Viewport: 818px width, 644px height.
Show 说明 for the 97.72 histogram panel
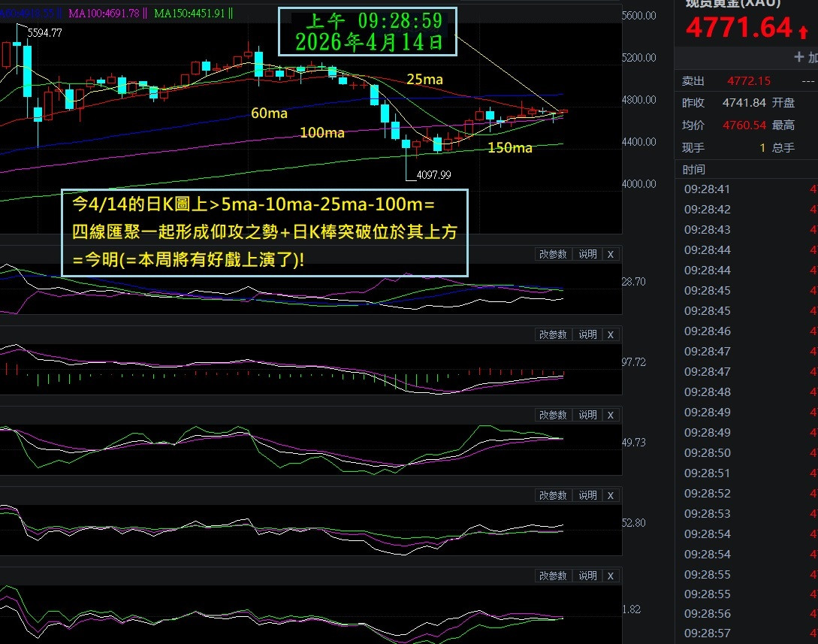[587, 335]
